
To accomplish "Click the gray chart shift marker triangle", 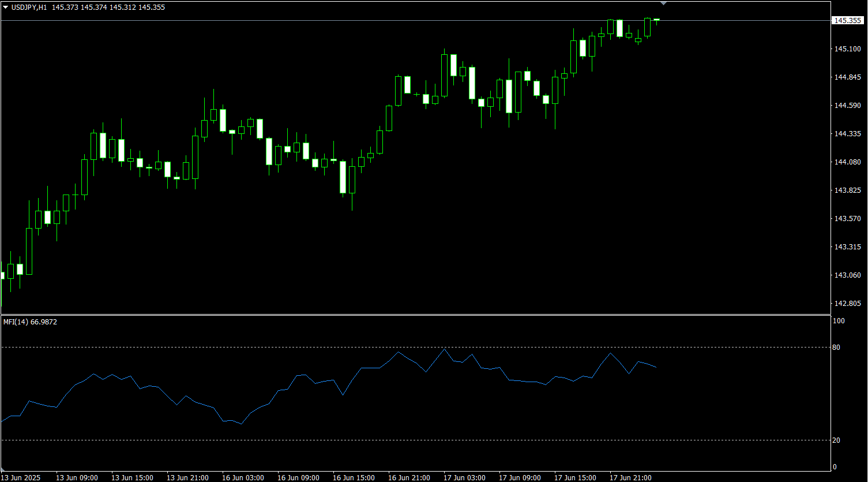I will (x=664, y=3).
